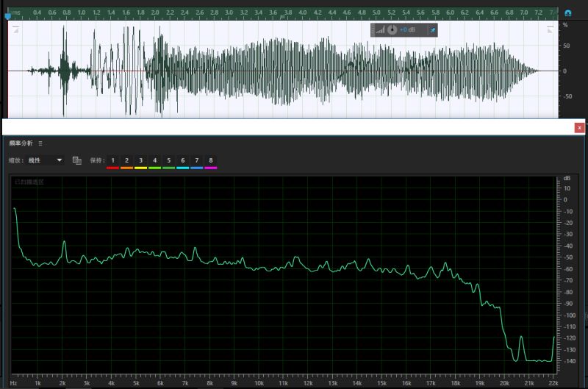Toggle hold button 7 with blue bar
588x389 pixels.
coord(197,162)
